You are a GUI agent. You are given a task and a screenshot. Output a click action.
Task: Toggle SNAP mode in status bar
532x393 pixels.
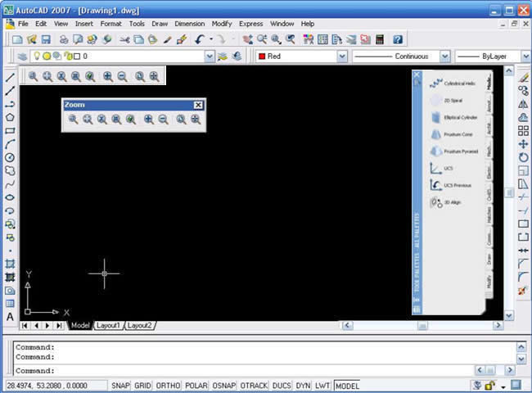(x=120, y=386)
